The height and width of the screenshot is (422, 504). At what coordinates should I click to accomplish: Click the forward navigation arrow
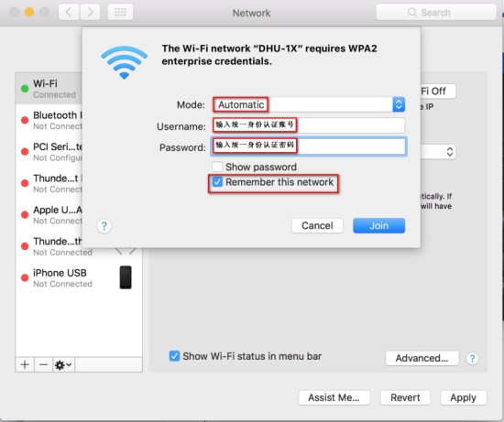coord(90,12)
